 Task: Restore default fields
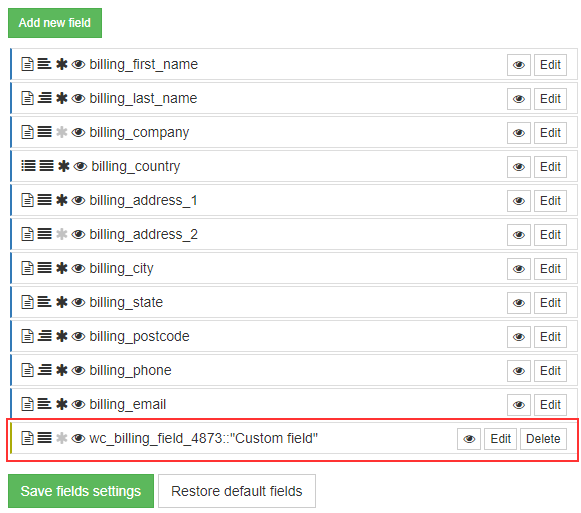point(237,491)
